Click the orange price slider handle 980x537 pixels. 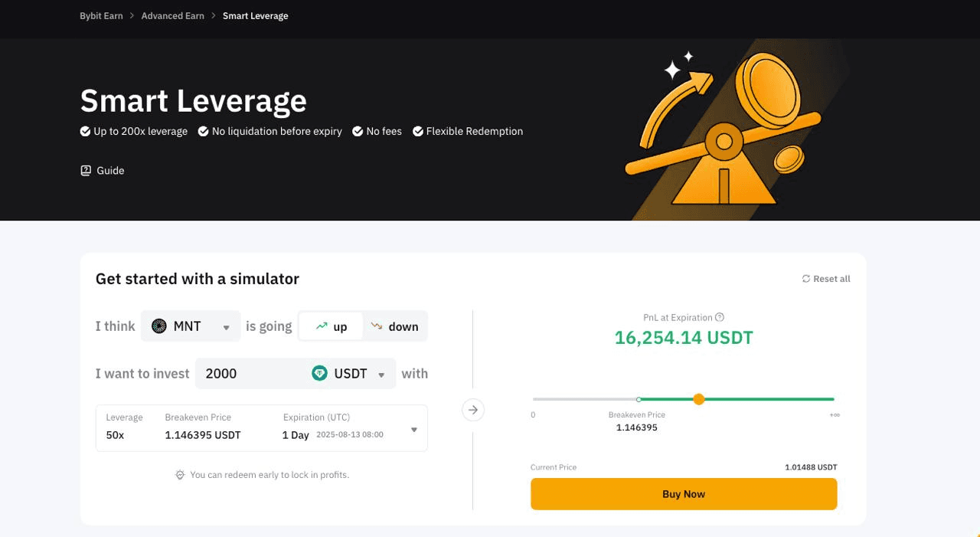coord(698,399)
